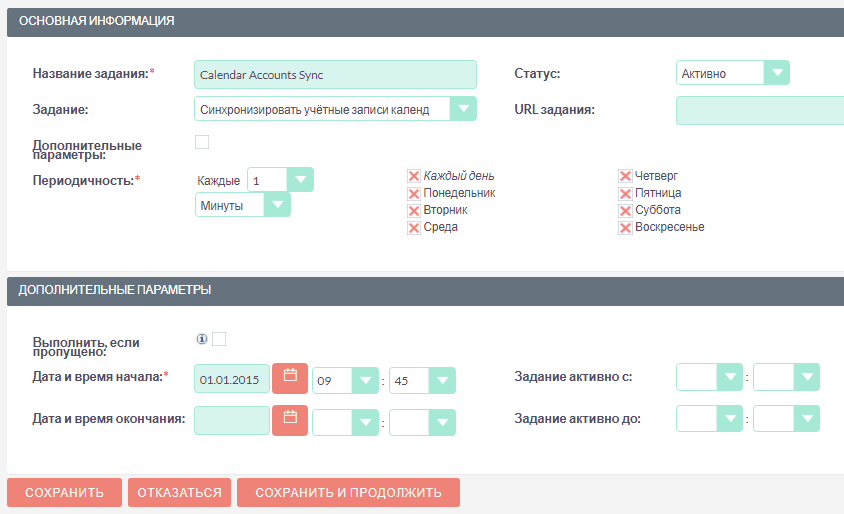Click the Сохранить button
Viewport: 844px width, 514px height.
(x=64, y=493)
